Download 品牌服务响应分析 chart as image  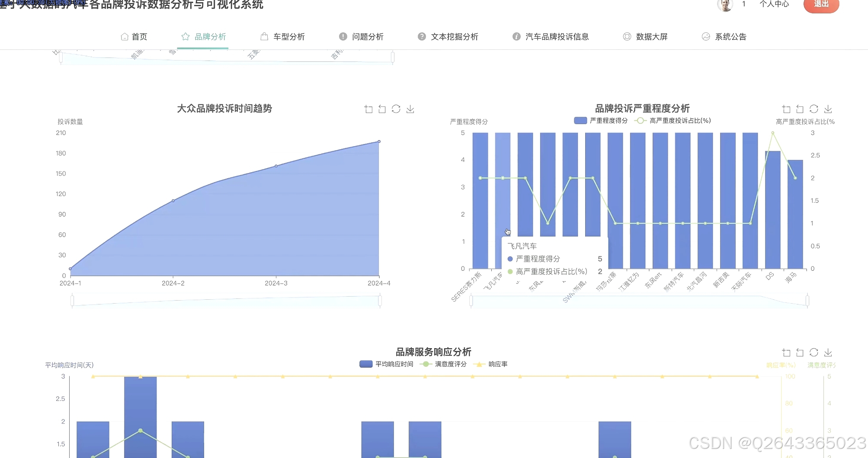pyautogui.click(x=828, y=352)
